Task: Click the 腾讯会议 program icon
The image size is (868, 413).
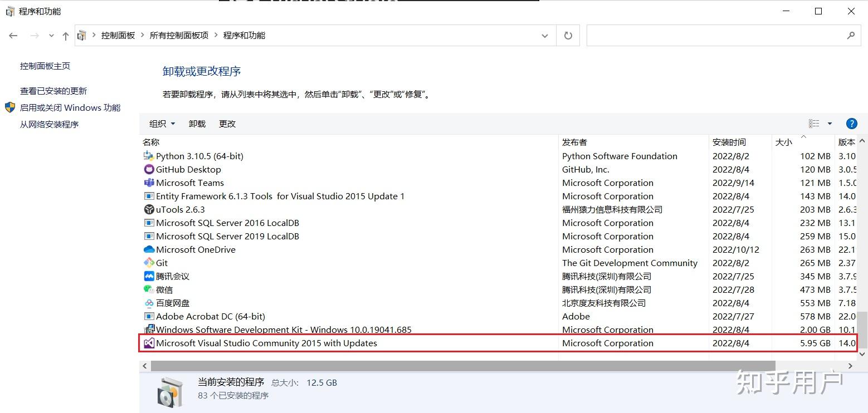Action: coord(149,276)
